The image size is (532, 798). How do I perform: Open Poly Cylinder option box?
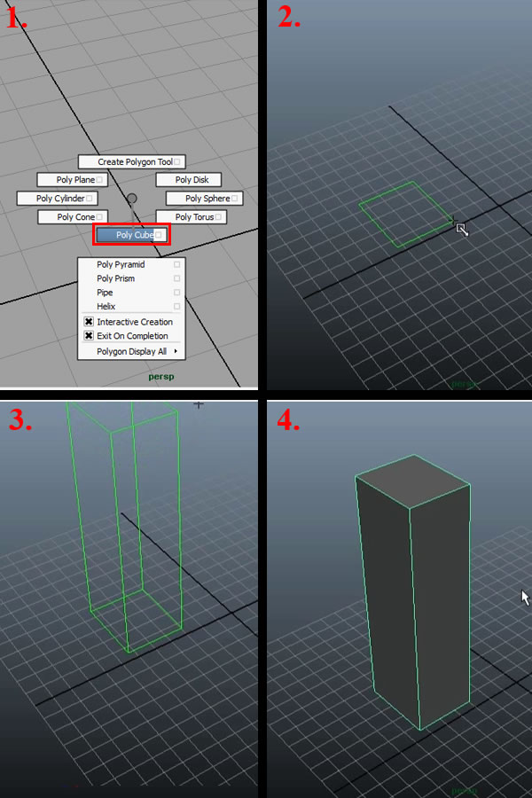point(90,199)
